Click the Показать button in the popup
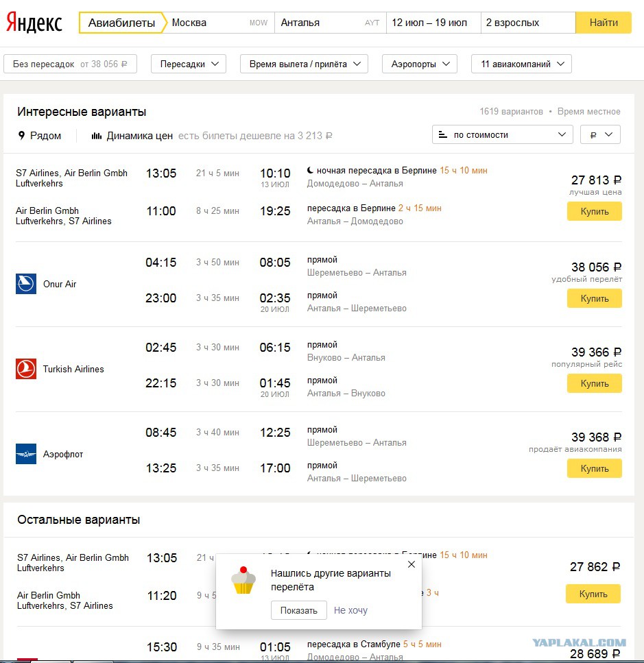This screenshot has height=663, width=644. 298,610
